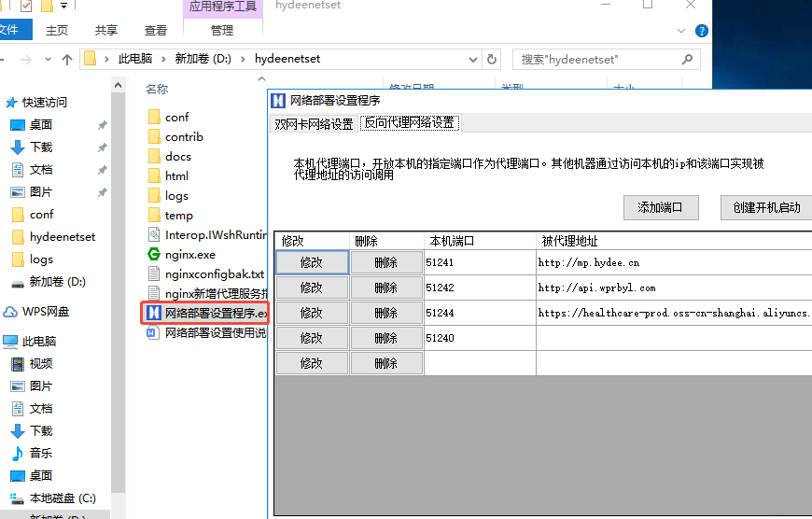The image size is (812, 519).
Task: Open recent locations dropdown arrow
Action: (x=48, y=60)
